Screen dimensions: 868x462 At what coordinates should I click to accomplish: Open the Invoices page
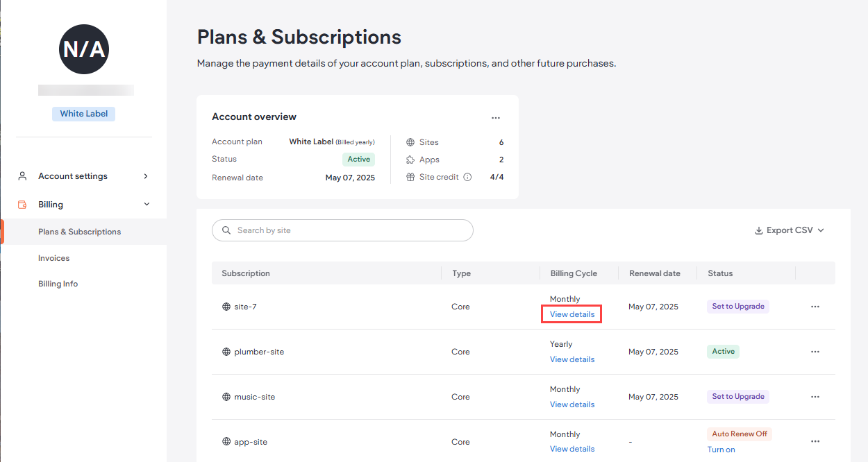[x=53, y=257]
